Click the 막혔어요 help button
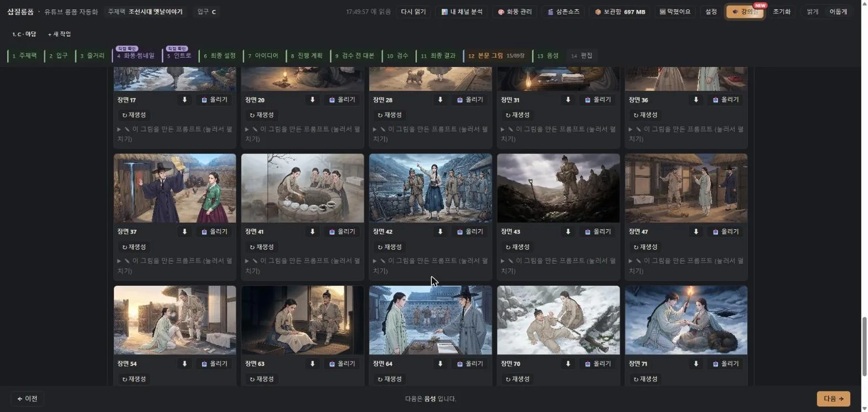The width and height of the screenshot is (868, 412). (x=675, y=12)
